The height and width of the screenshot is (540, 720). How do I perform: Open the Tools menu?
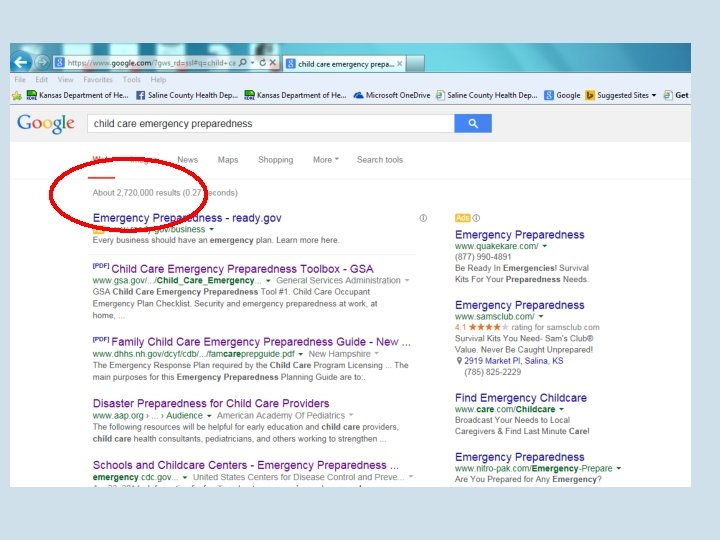tap(131, 79)
